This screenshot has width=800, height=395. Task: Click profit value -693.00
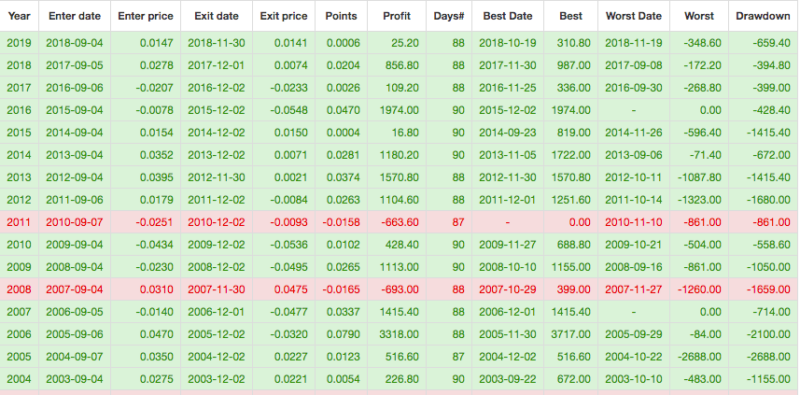(x=401, y=290)
